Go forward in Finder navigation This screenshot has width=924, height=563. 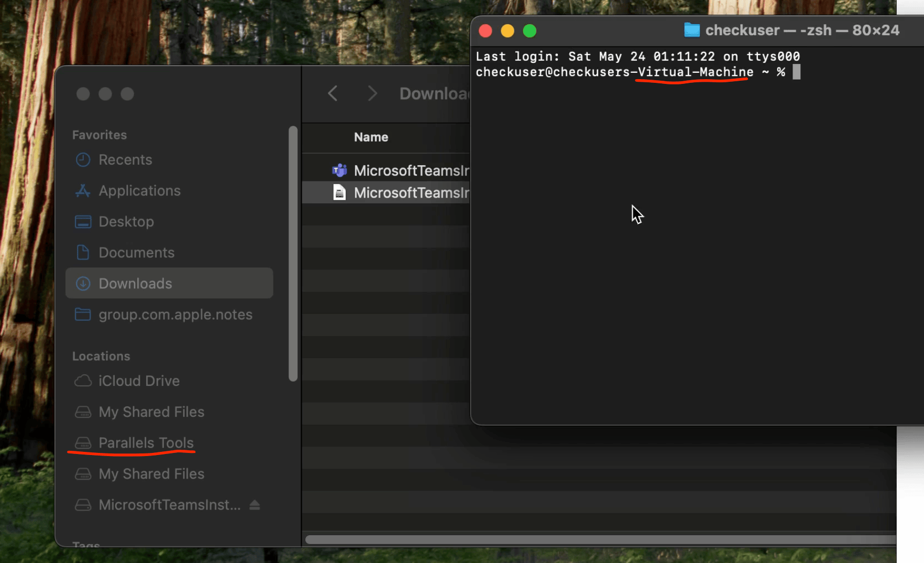pyautogui.click(x=372, y=94)
